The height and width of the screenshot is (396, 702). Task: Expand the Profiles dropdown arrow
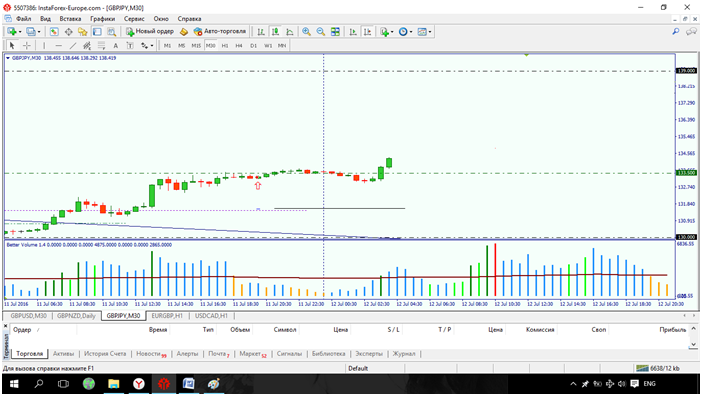(39, 32)
